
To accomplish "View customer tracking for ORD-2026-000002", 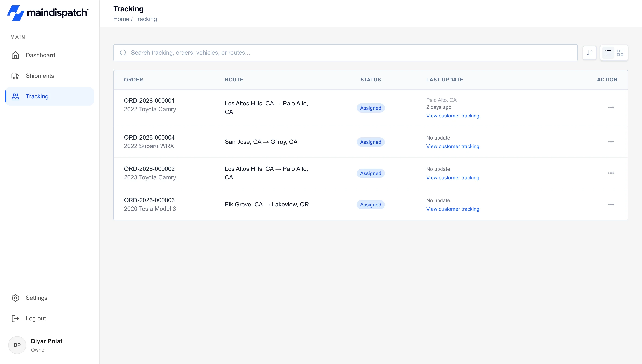I will coord(453,177).
